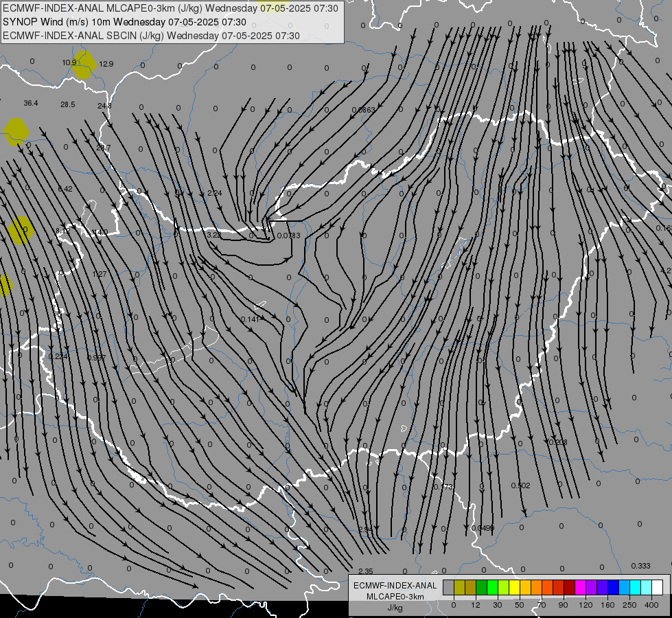Click the grid value 28.7

(x=103, y=148)
